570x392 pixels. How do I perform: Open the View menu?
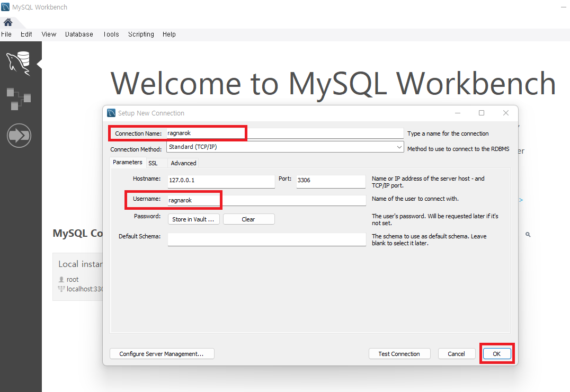pyautogui.click(x=49, y=34)
